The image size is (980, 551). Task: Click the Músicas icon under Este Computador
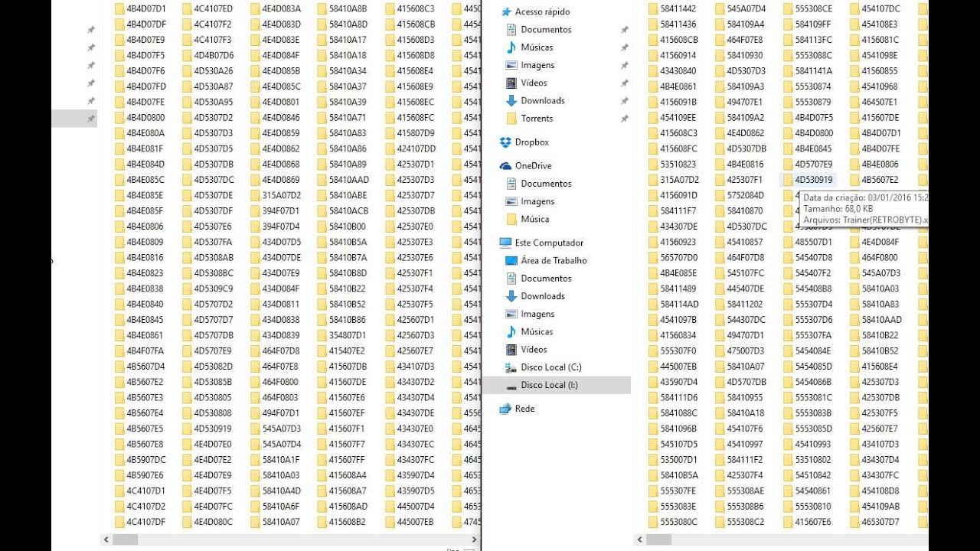coord(512,331)
